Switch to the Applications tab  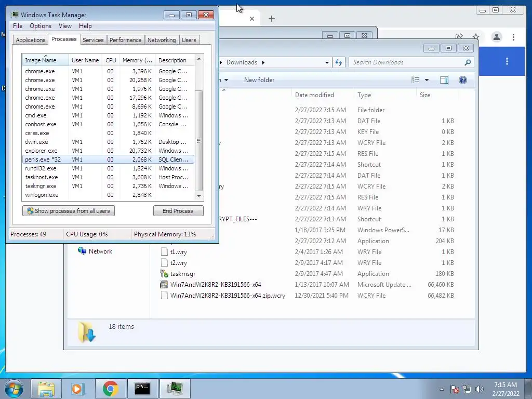(x=31, y=40)
